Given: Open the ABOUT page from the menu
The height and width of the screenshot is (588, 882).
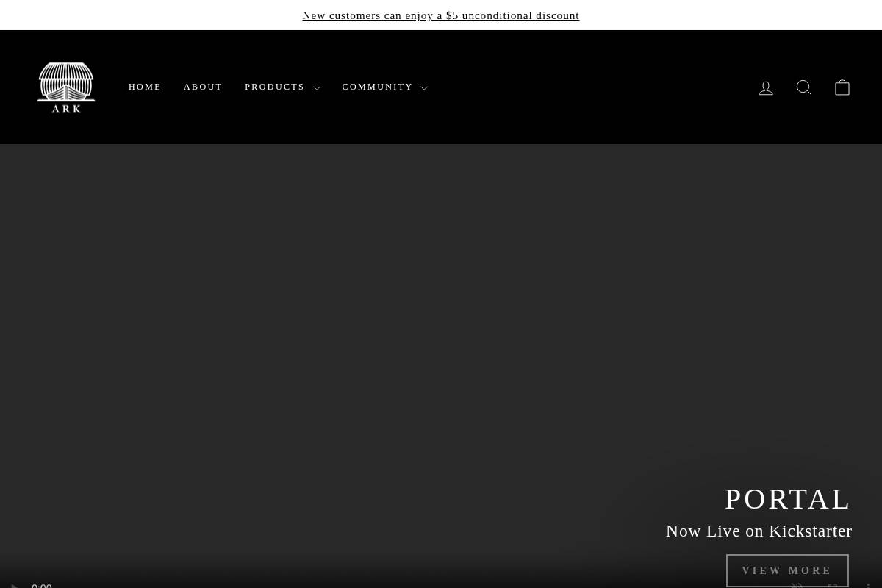Looking at the screenshot, I should coord(203,87).
